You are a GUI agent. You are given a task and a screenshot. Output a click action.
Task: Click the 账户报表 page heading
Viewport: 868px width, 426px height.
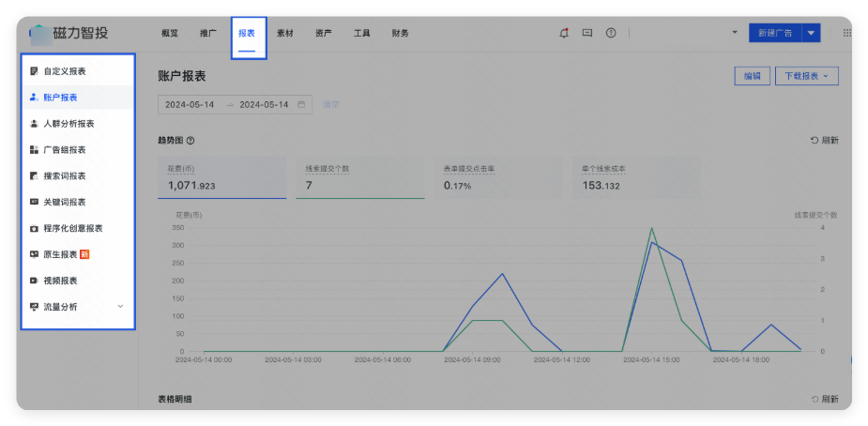pos(181,76)
